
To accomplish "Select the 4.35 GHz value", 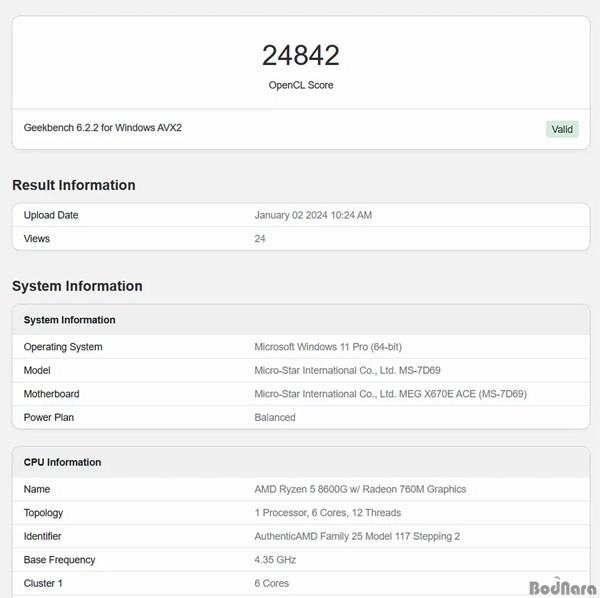I will [x=275, y=560].
